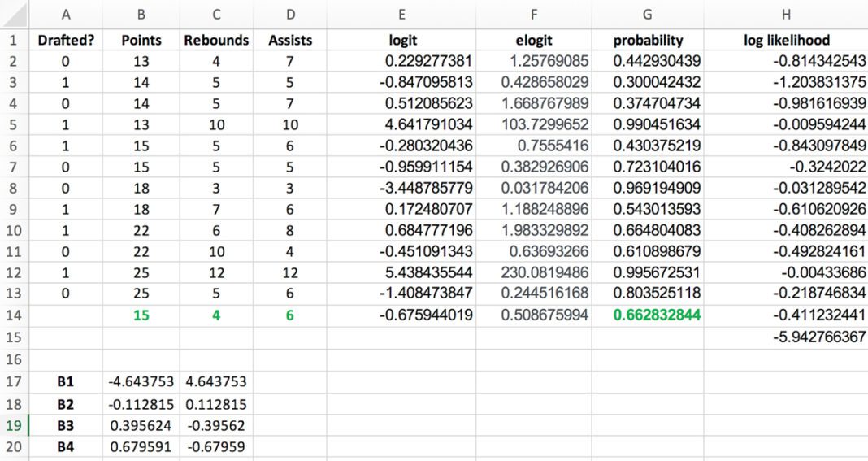Select cell with value -0.39562
This screenshot has width=868, height=461.
216,425
